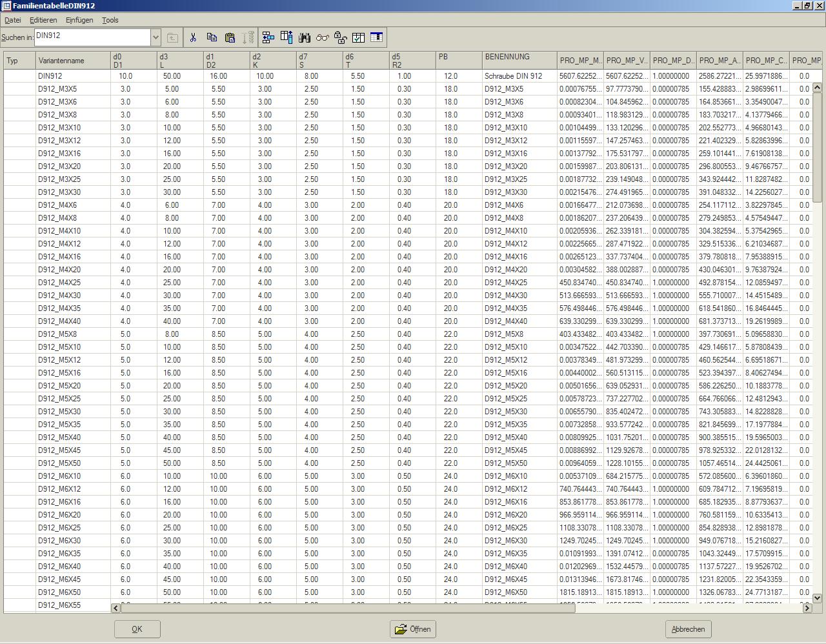
Task: Expand the 'Suchen in' dropdown arrow
Action: [156, 37]
